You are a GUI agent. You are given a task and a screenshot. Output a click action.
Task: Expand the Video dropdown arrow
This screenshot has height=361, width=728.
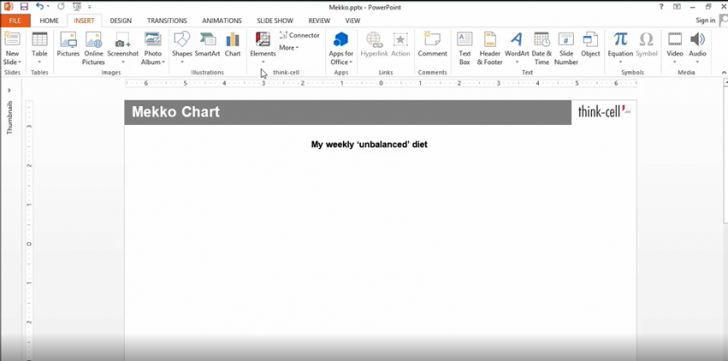tap(675, 62)
